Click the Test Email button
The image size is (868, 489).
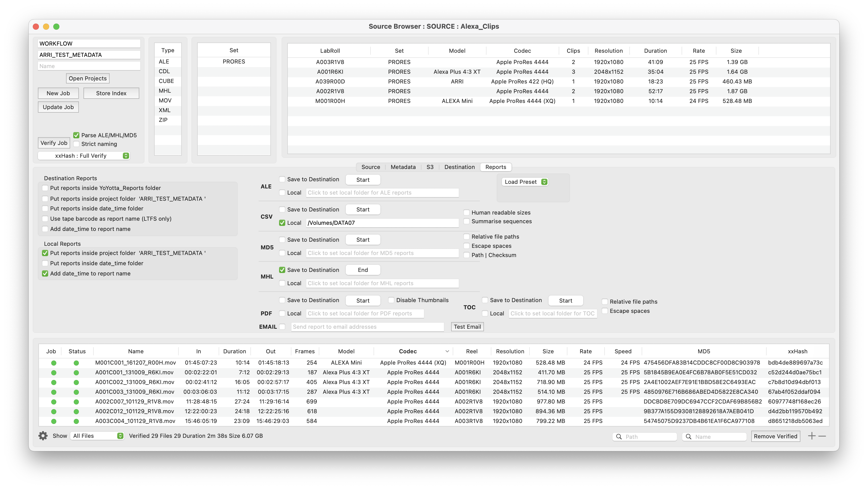click(x=467, y=327)
